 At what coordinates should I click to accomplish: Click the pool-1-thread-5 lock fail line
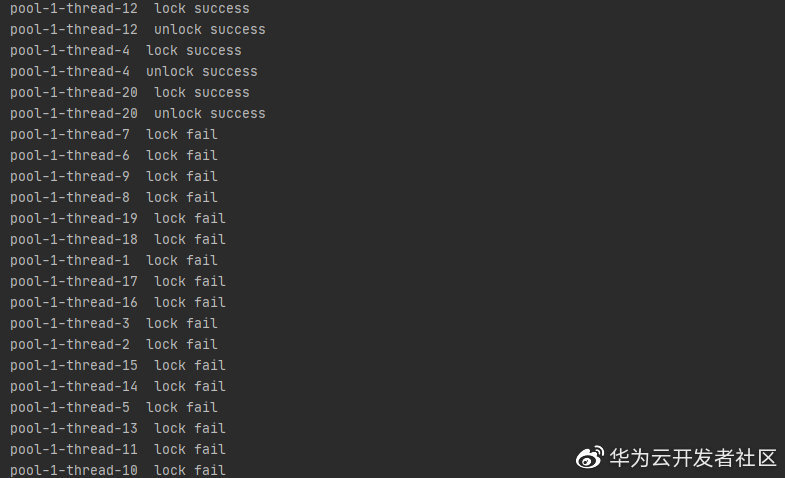(114, 408)
